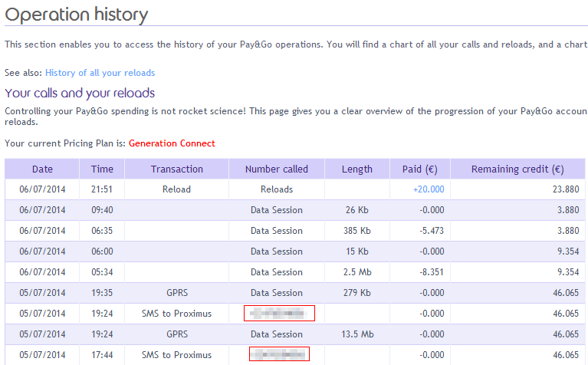Screen dimensions: 588x365
Task: Click the 23.880 remaining credit value
Action: 548,189
